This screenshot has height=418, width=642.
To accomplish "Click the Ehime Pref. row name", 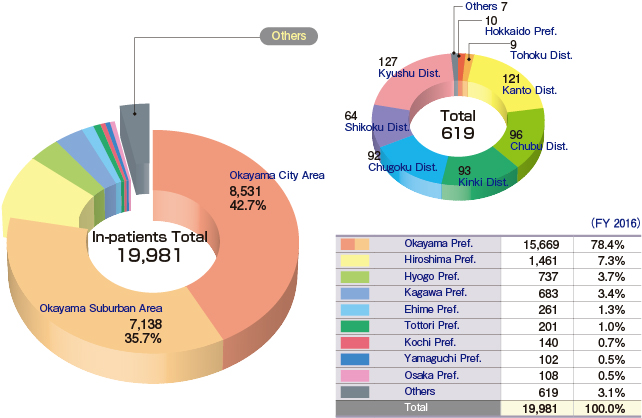I will click(x=432, y=310).
